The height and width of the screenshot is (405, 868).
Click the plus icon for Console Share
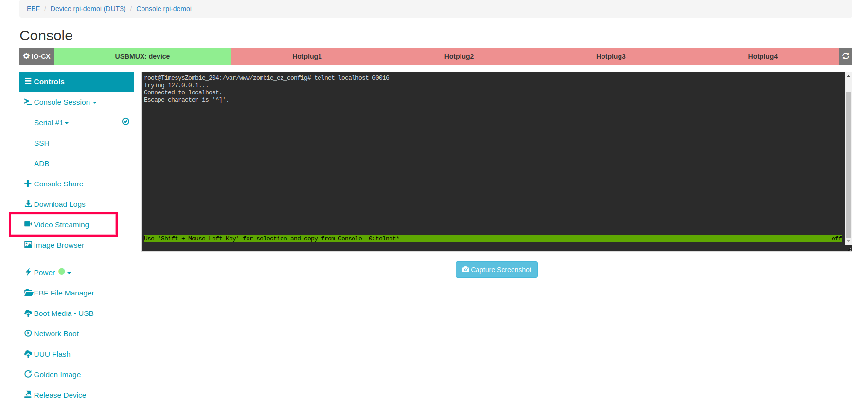tap(28, 184)
